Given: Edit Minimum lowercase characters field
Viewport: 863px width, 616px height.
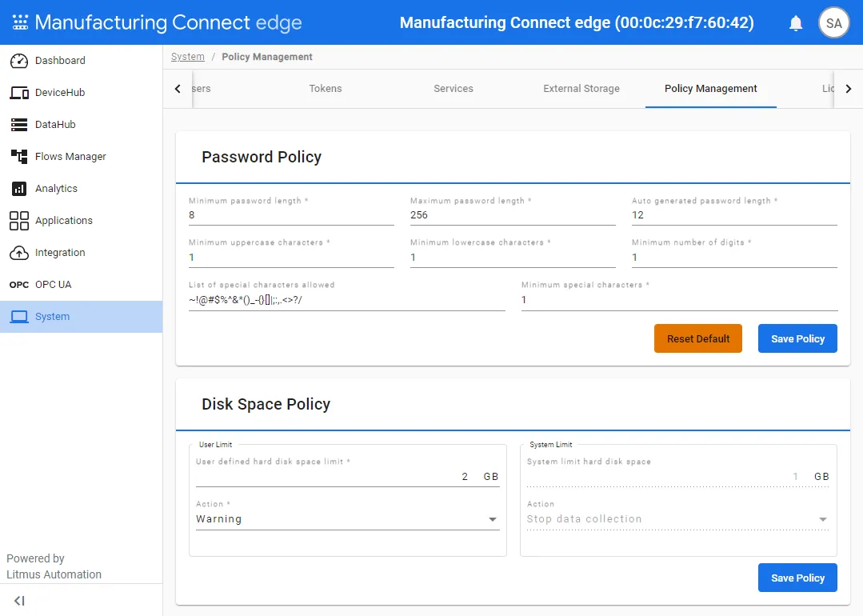Looking at the screenshot, I should pos(513,257).
